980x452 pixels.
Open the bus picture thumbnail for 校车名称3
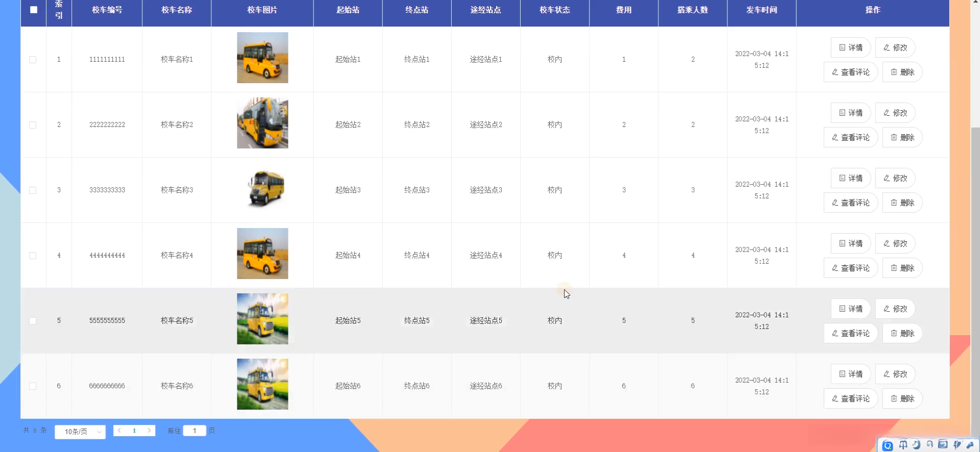262,188
